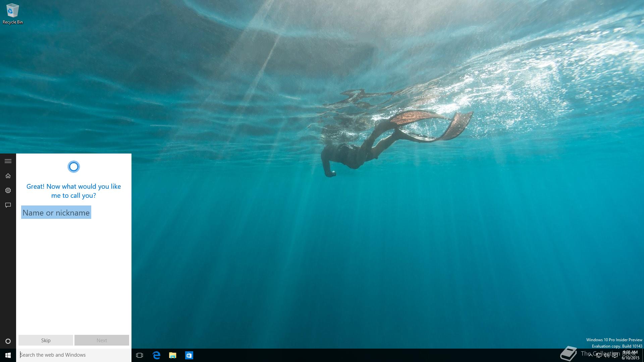Image resolution: width=644 pixels, height=362 pixels.
Task: Click the animated Cortana ring logo
Action: coord(73,167)
